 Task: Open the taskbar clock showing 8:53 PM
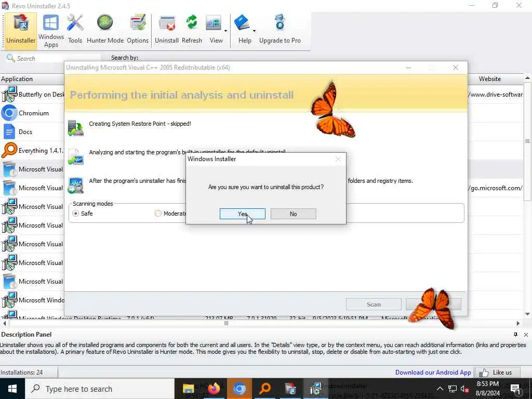[488, 389]
